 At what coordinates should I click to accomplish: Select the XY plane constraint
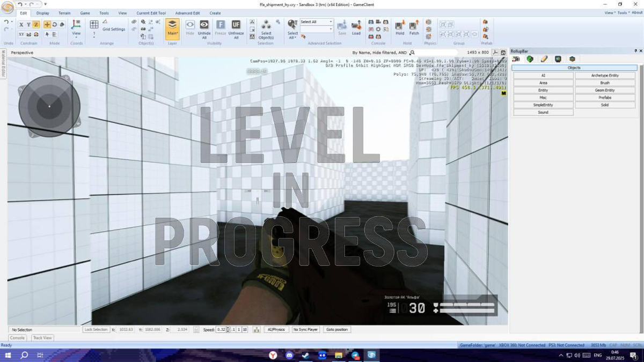click(21, 34)
